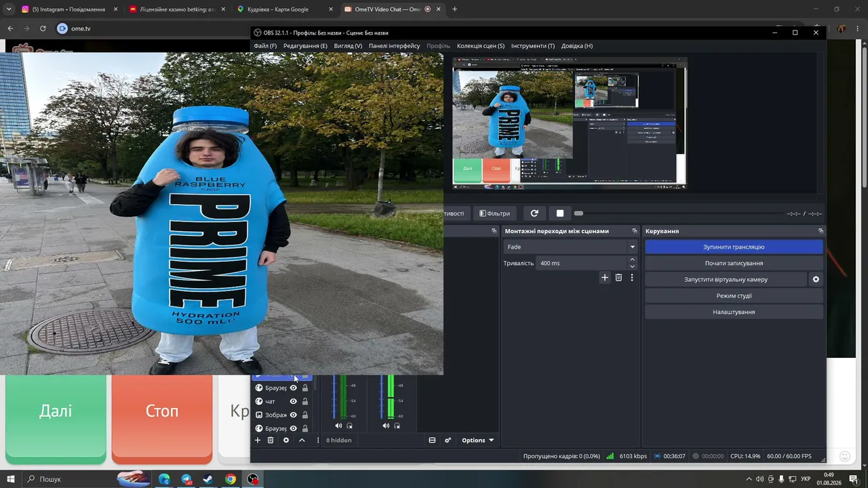The height and width of the screenshot is (488, 868).
Task: Switch to the Кудрівка Google Maps tab
Action: 285,9
